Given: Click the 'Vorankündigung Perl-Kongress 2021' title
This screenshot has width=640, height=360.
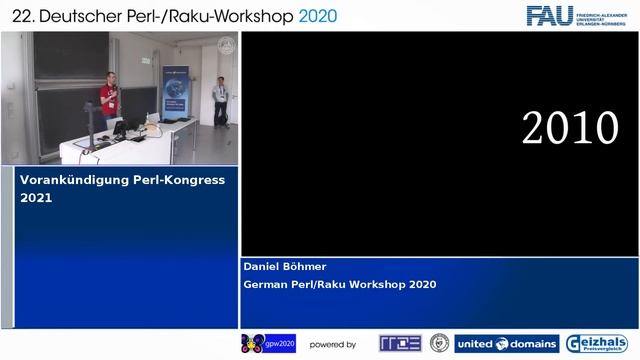Looking at the screenshot, I should click(122, 189).
